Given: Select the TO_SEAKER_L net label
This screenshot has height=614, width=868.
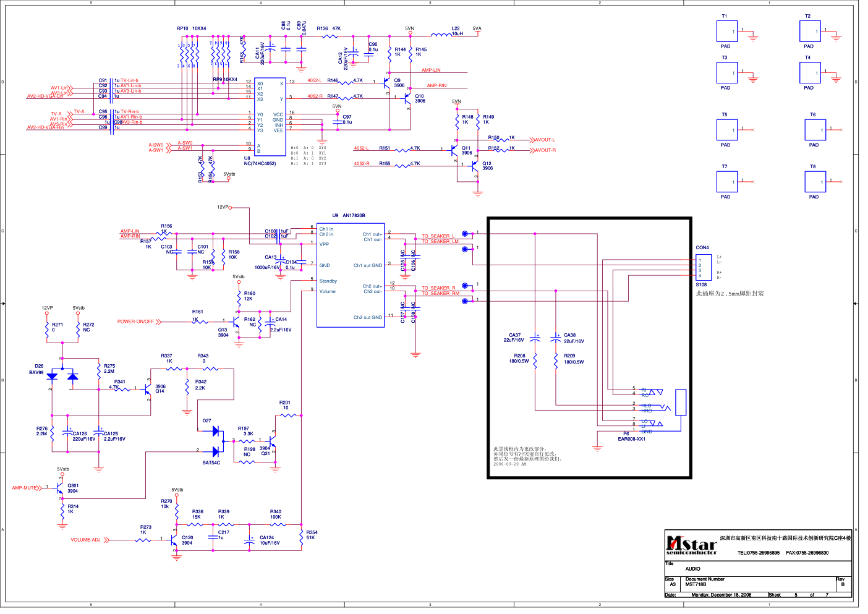Looking at the screenshot, I should (x=438, y=236).
